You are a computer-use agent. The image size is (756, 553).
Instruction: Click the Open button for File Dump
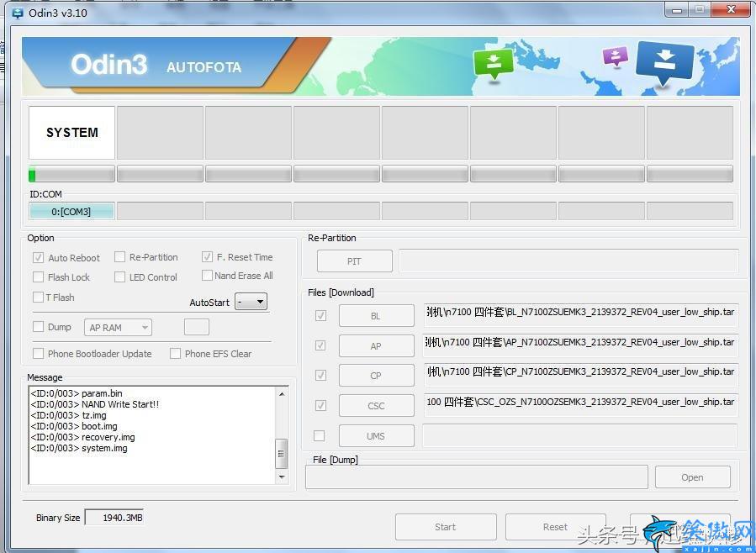(x=692, y=477)
